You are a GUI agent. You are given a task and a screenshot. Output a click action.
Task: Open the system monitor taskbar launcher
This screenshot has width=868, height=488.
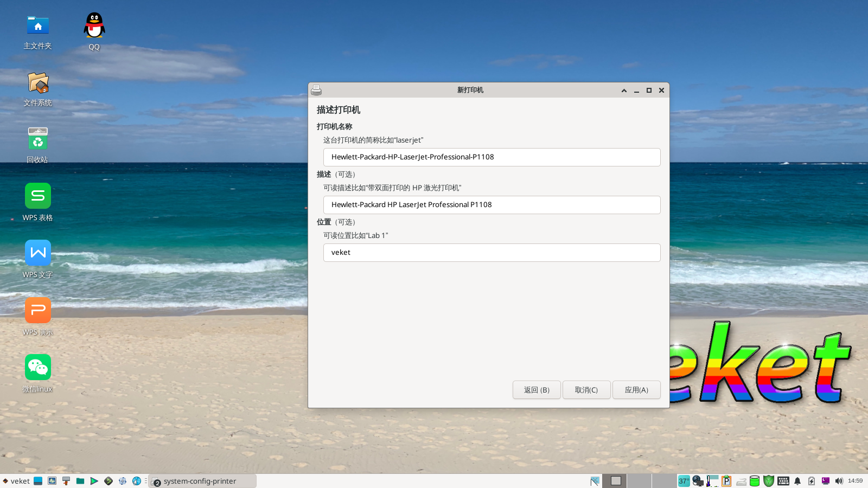(52, 481)
